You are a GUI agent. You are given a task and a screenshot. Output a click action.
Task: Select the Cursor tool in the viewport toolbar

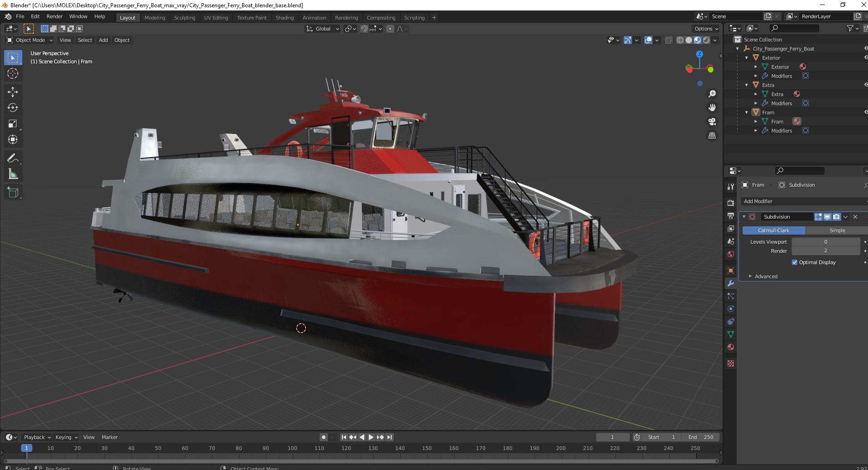coord(13,73)
